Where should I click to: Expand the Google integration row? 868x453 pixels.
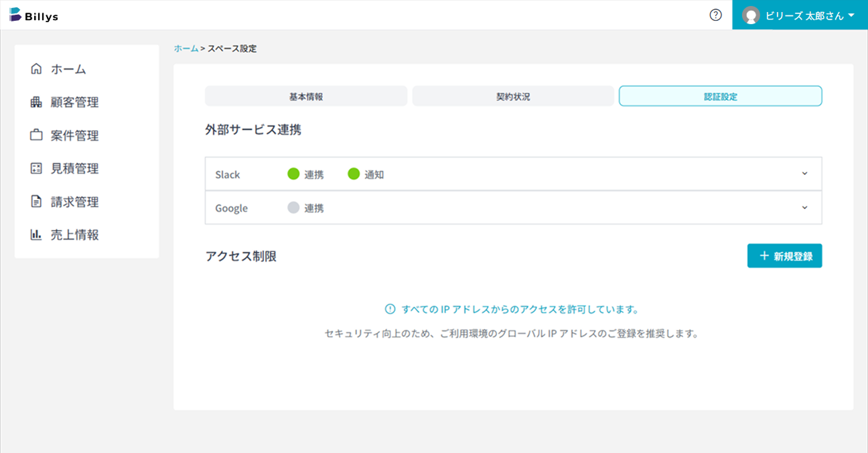tap(804, 208)
